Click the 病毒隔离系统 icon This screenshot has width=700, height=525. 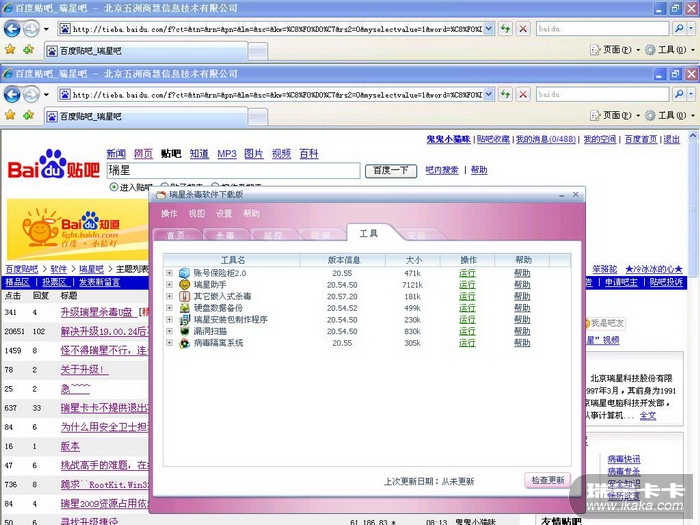tap(184, 343)
